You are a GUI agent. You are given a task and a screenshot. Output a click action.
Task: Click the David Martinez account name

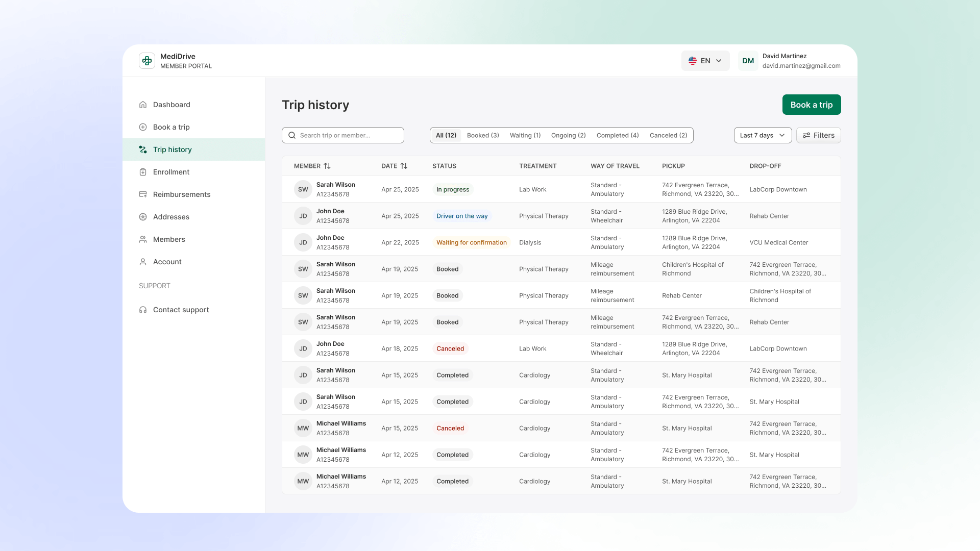[785, 56]
